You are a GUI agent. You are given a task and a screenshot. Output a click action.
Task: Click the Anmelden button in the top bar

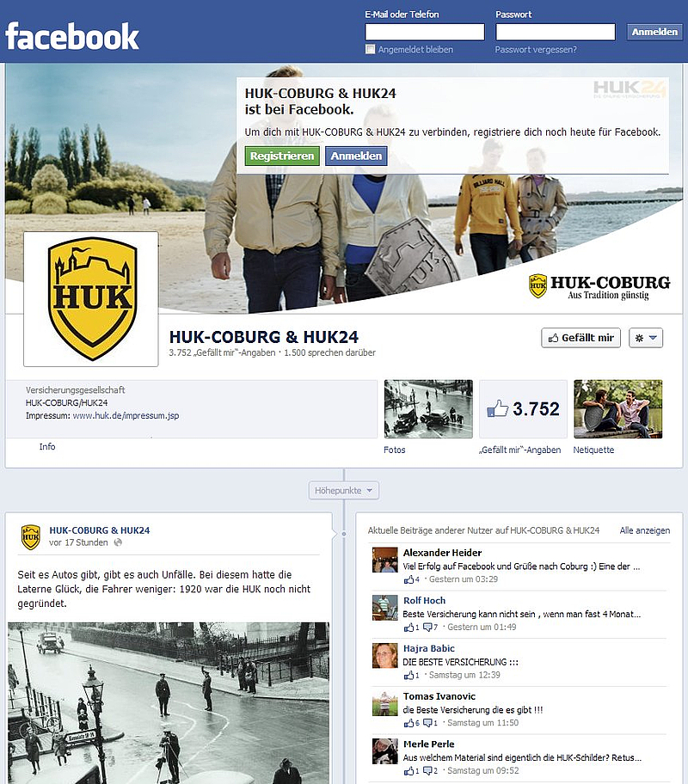tap(654, 32)
